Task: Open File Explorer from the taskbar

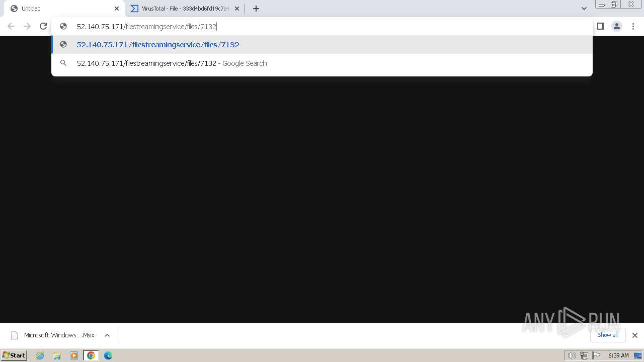Action: [57, 355]
